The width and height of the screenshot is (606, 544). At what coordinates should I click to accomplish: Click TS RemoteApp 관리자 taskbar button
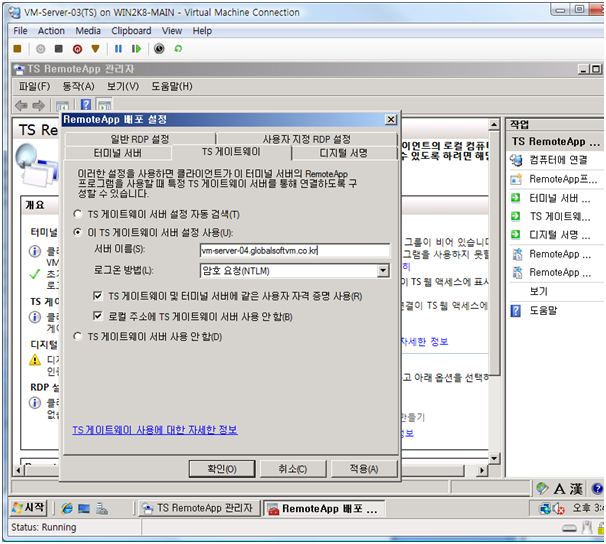tap(197, 508)
